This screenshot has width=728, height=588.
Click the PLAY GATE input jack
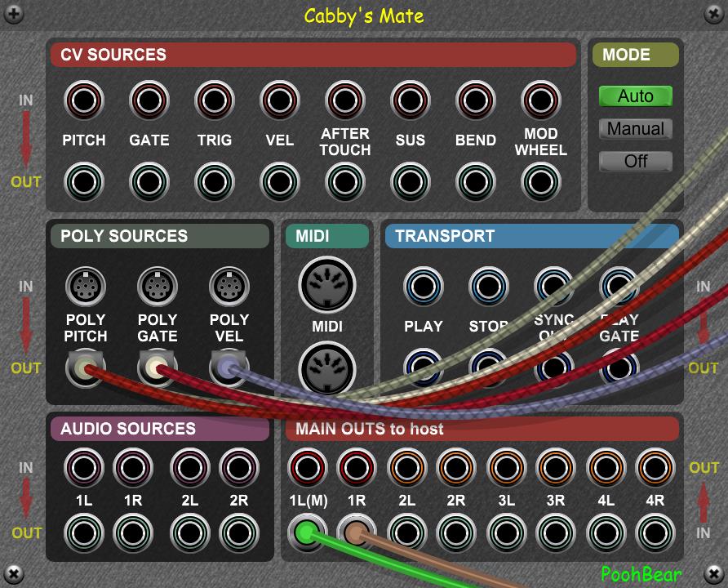[x=619, y=287]
